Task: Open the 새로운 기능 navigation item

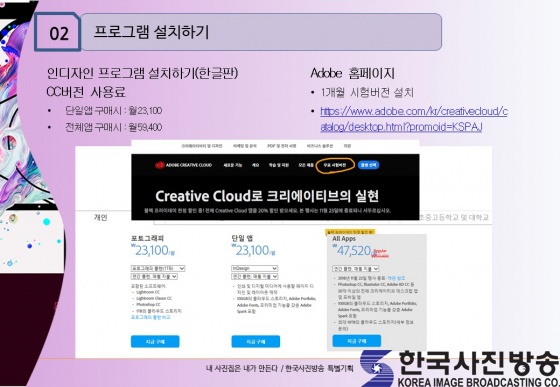Action: tap(232, 165)
